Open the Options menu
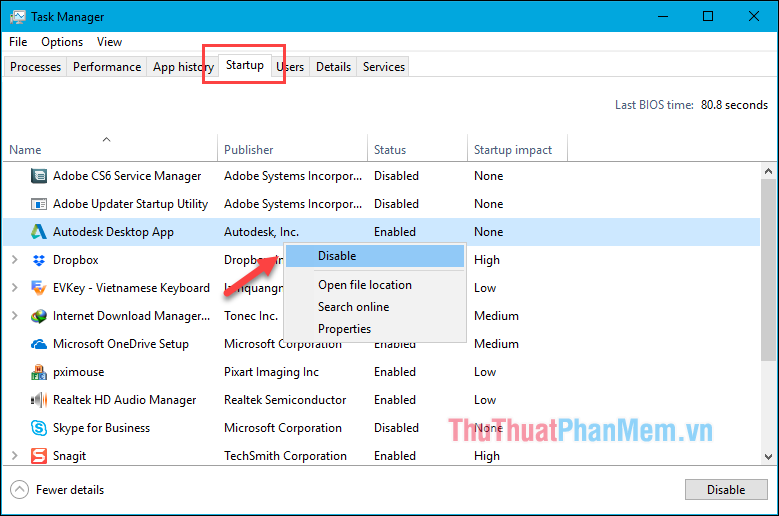Image resolution: width=779 pixels, height=516 pixels. pos(62,42)
